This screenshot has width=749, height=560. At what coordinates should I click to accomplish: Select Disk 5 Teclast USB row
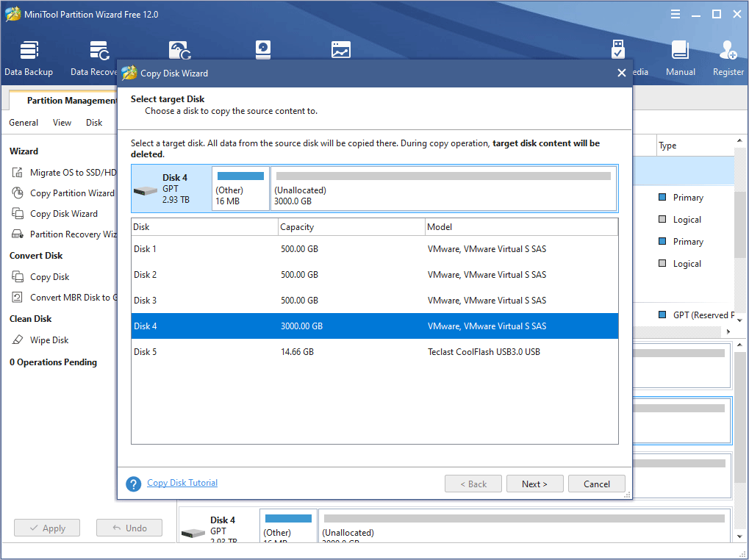coord(375,352)
